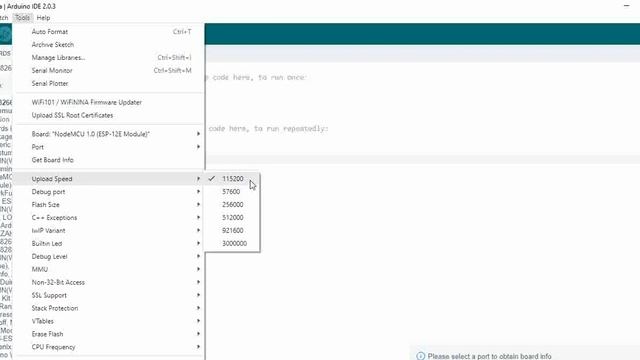This screenshot has height=360, width=640.
Task: Expand the C++ Exceptions submenu
Action: click(x=108, y=218)
